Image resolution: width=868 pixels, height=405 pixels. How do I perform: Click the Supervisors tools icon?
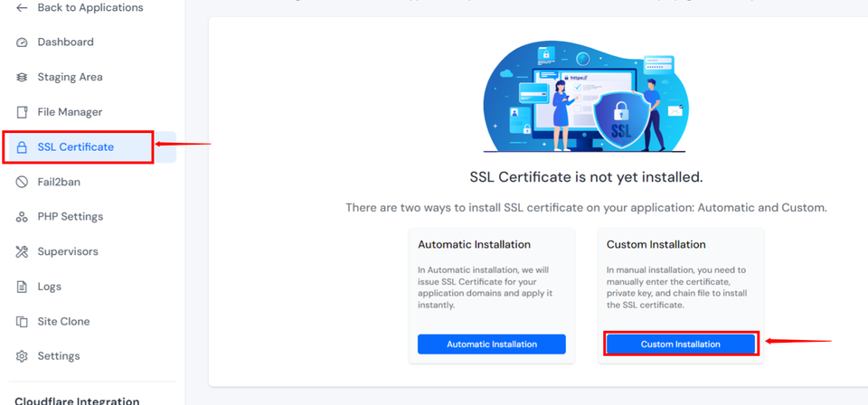click(22, 251)
